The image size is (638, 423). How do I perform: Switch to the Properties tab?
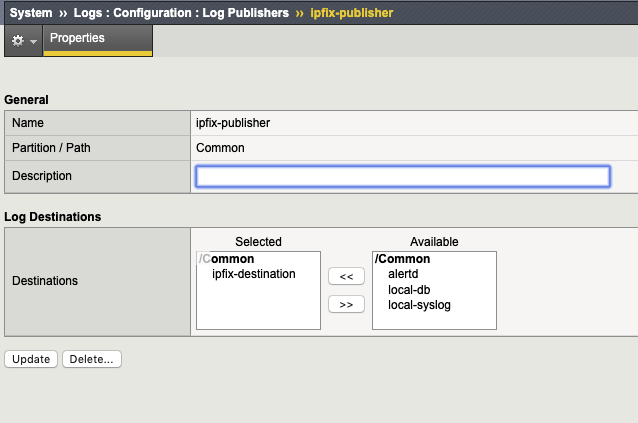point(77,39)
